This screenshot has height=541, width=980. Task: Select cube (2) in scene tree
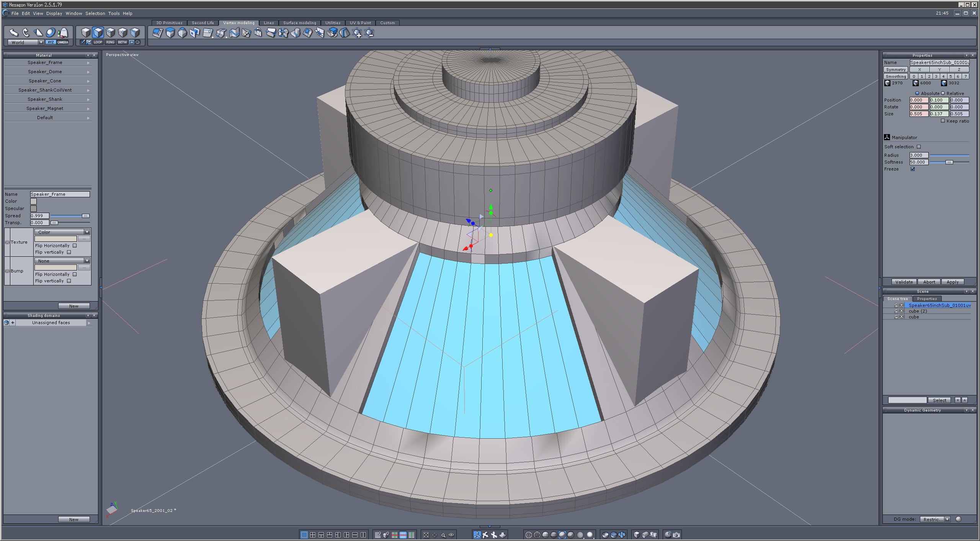918,311
